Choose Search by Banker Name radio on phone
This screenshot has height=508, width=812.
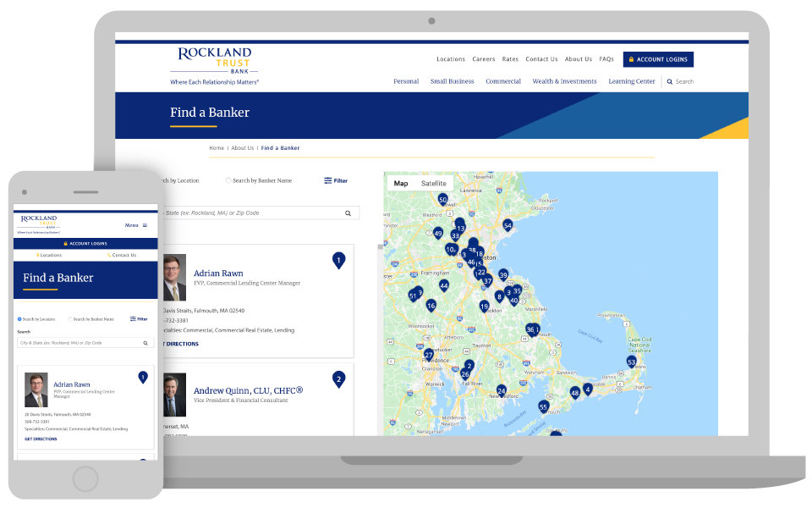pyautogui.click(x=70, y=319)
